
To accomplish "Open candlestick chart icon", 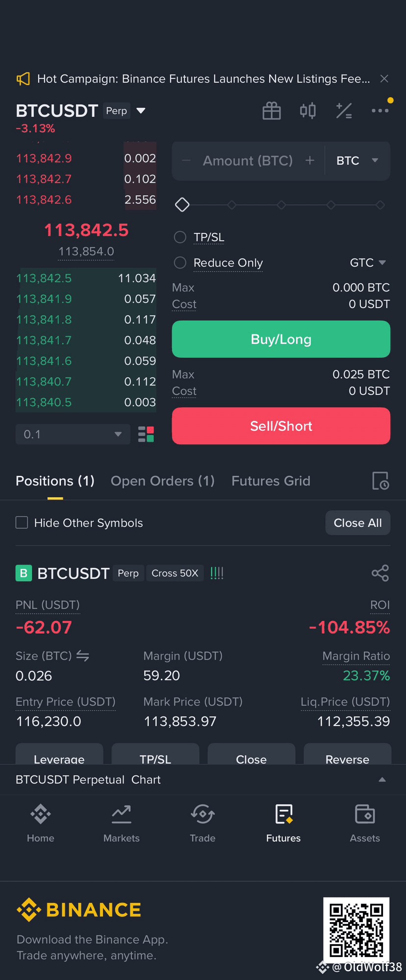I will (308, 111).
